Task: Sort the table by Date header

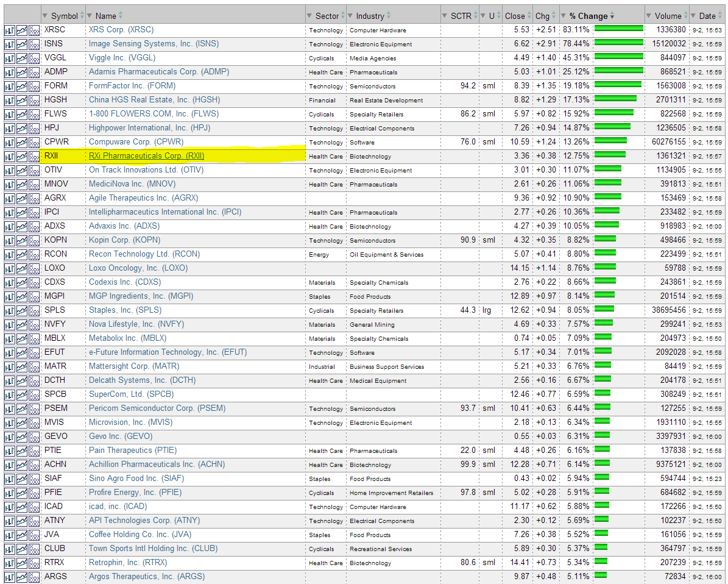Action: pos(707,16)
